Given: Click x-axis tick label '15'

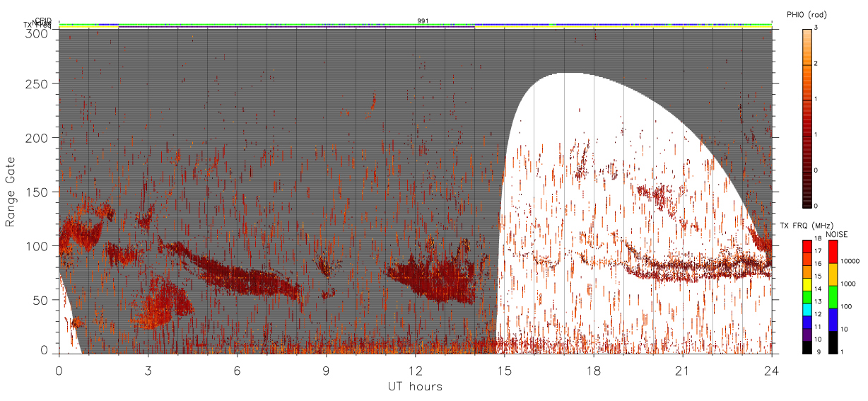Looking at the screenshot, I should point(505,371).
